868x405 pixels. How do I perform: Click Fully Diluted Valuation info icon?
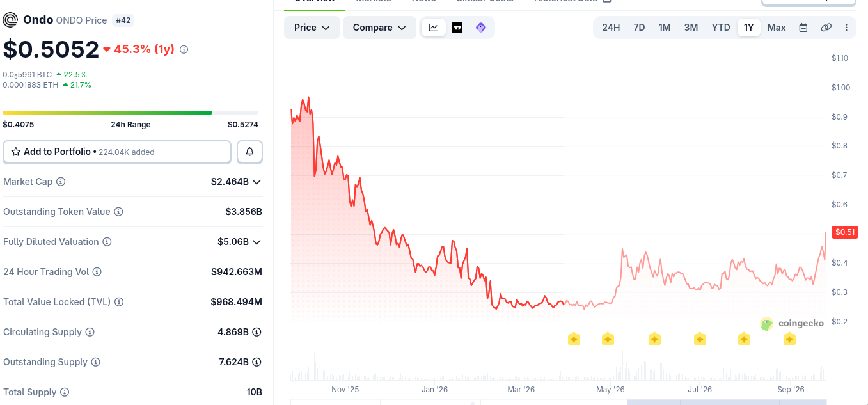pyautogui.click(x=107, y=242)
